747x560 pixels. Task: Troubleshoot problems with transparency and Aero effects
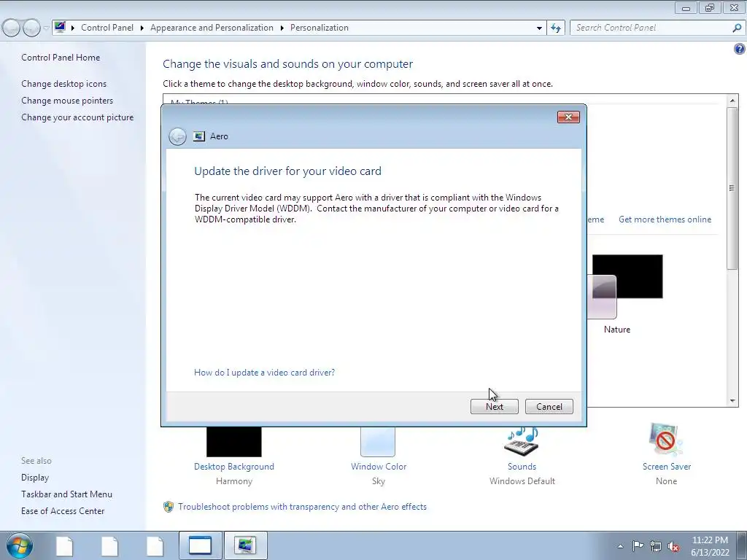tap(302, 507)
